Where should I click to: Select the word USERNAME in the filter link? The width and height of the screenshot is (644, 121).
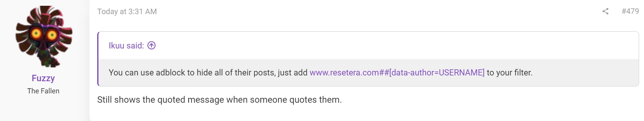point(460,73)
